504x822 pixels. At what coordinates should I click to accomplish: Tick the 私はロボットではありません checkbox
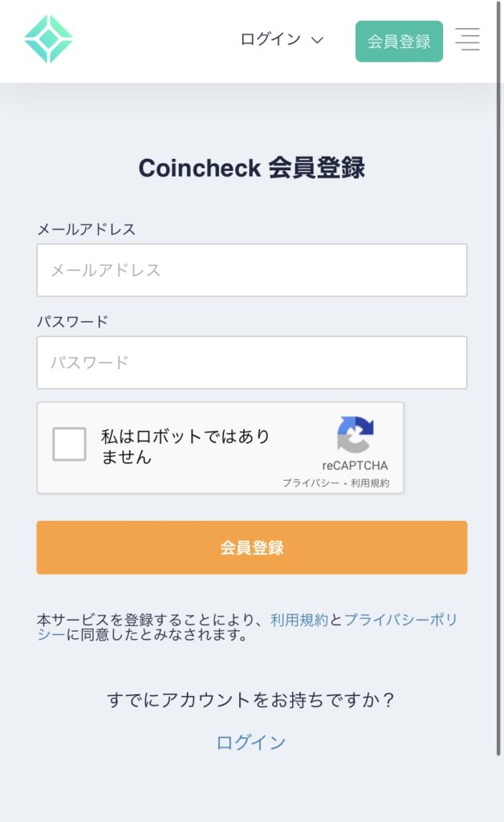[69, 444]
